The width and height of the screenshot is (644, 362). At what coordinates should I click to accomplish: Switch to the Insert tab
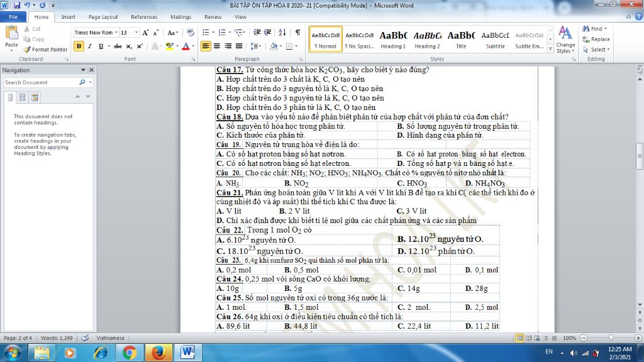point(68,17)
